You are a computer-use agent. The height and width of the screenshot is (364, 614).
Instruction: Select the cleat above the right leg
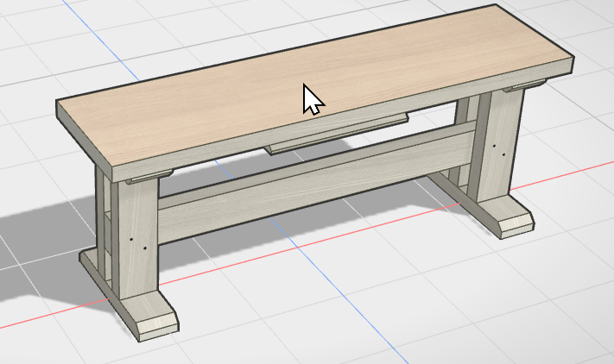coord(525,85)
